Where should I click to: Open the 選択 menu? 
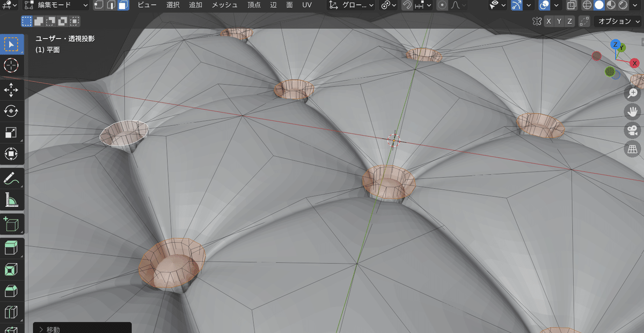coord(173,5)
